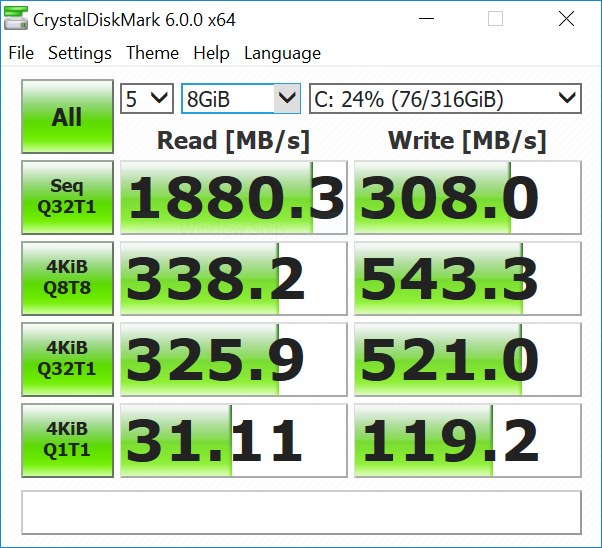The width and height of the screenshot is (602, 548).
Task: Open the Help menu
Action: click(x=211, y=53)
